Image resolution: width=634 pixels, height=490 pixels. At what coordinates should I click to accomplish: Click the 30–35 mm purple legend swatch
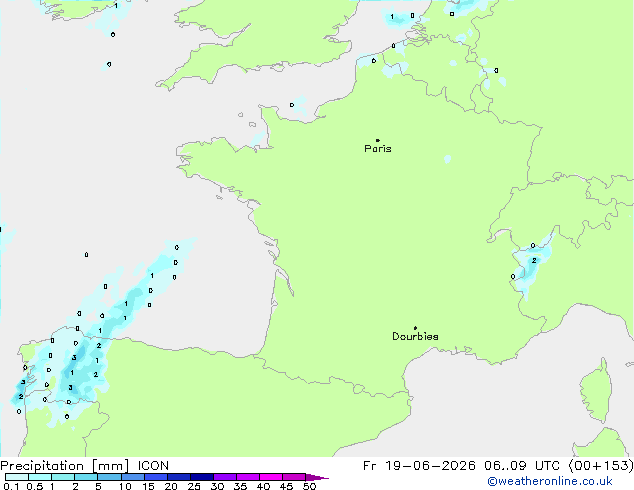(x=225, y=477)
